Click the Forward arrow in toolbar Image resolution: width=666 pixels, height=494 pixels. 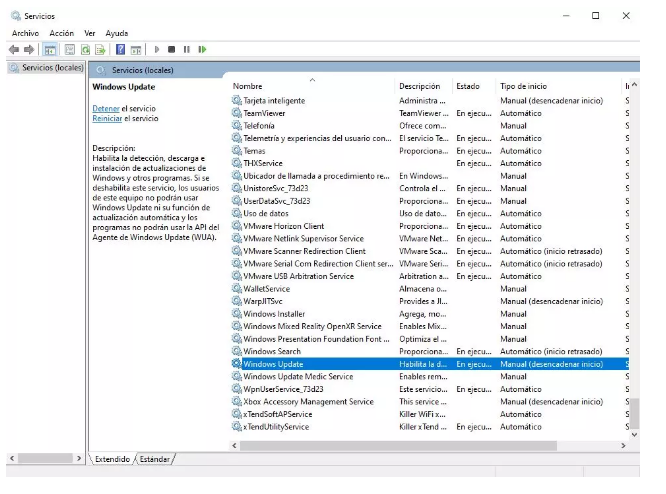click(x=29, y=49)
